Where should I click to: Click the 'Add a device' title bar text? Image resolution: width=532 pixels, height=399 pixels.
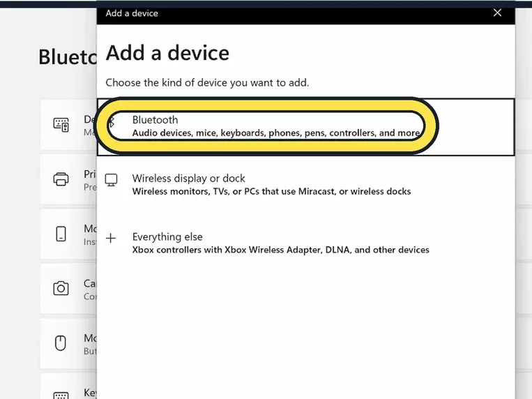click(132, 13)
